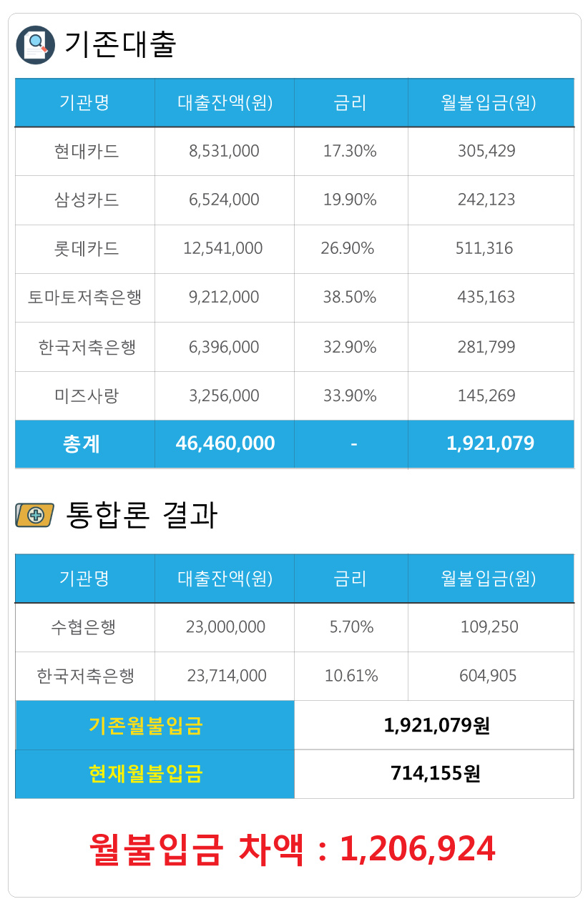Select the 수협은행 row name
This screenshot has width=588, height=909.
(x=84, y=627)
